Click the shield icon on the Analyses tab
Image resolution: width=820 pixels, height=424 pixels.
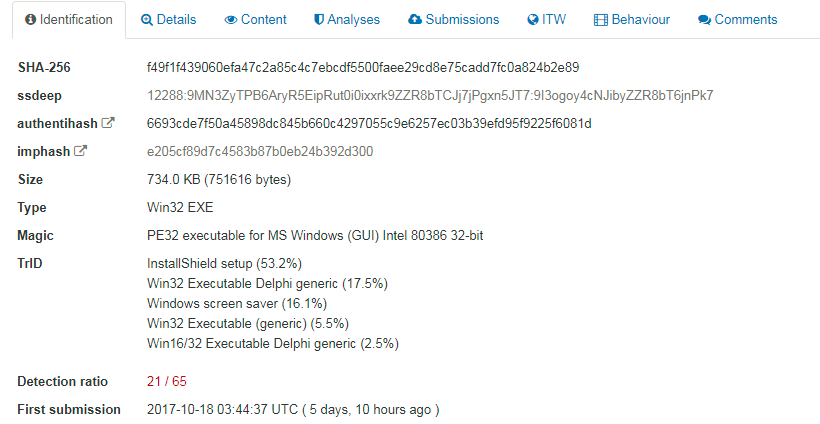(318, 20)
